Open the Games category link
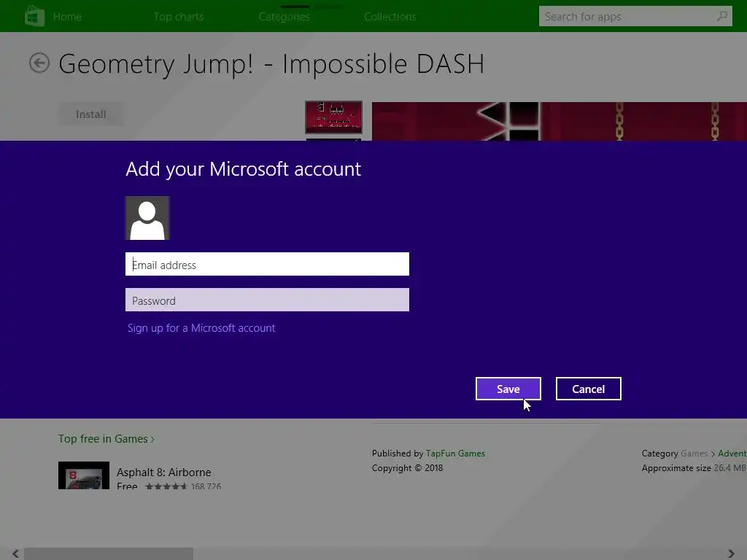Image resolution: width=747 pixels, height=560 pixels. coord(694,454)
